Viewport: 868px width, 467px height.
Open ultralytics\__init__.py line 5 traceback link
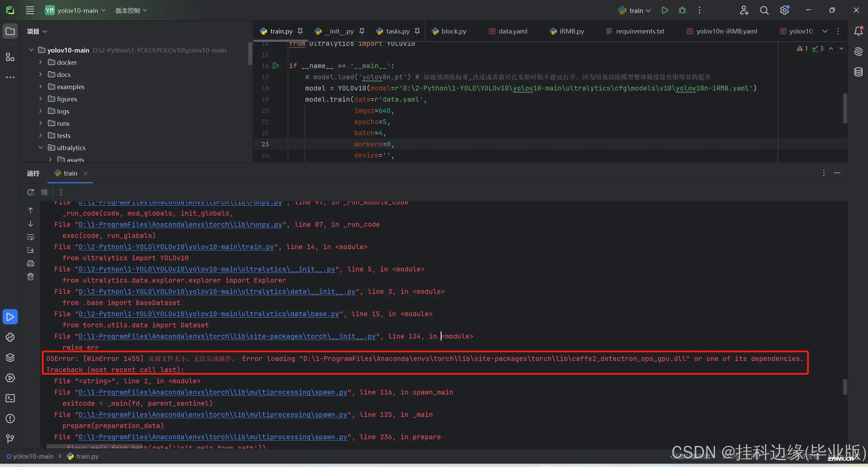pyautogui.click(x=207, y=269)
